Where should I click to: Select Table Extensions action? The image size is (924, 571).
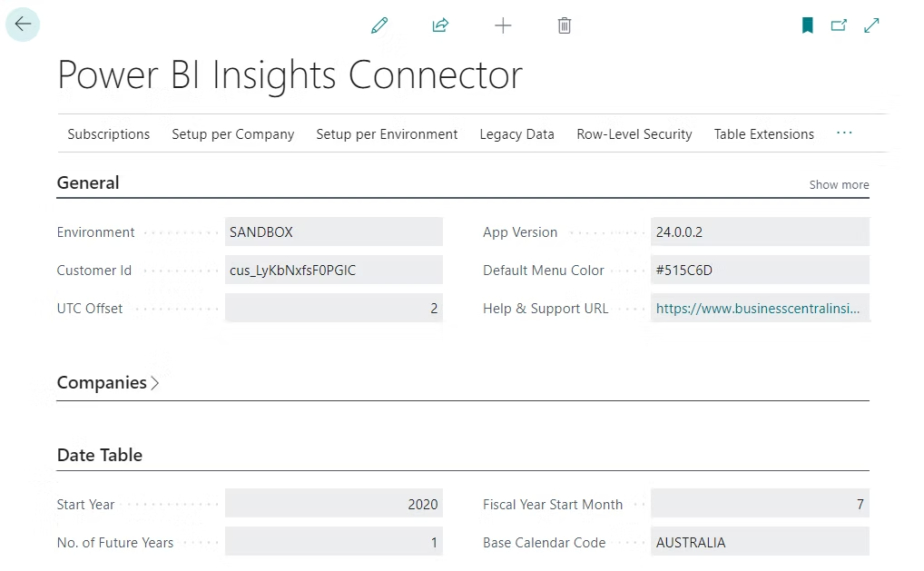pyautogui.click(x=763, y=134)
